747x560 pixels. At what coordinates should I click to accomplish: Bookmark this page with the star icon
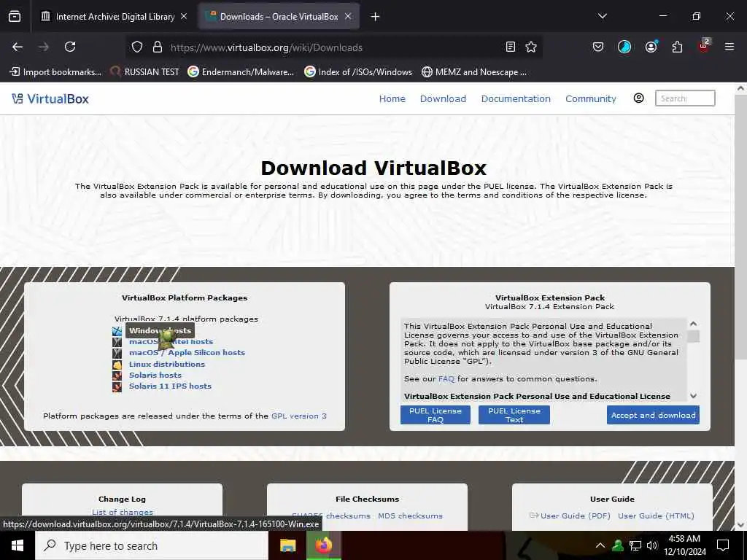coord(531,47)
